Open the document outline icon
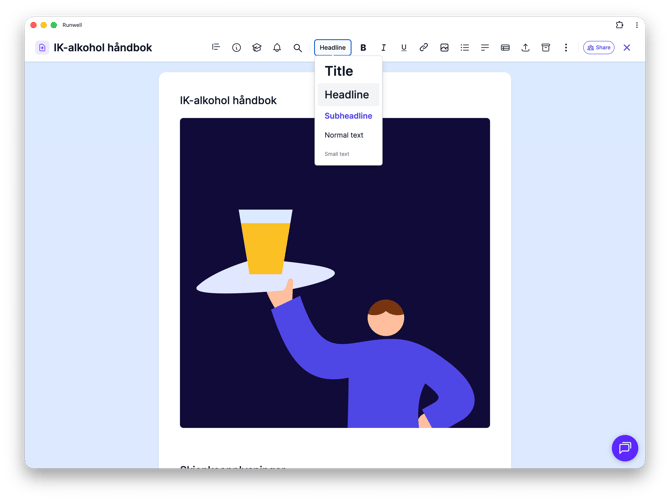This screenshot has width=670, height=501. (x=216, y=47)
